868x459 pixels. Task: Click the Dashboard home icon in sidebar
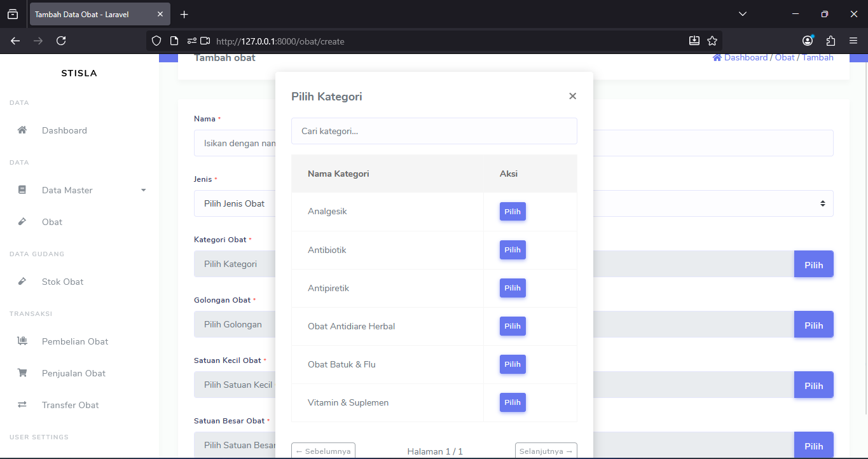pos(22,130)
